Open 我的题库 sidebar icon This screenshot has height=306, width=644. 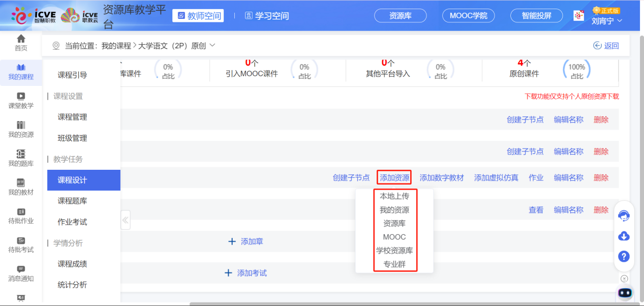pos(21,154)
